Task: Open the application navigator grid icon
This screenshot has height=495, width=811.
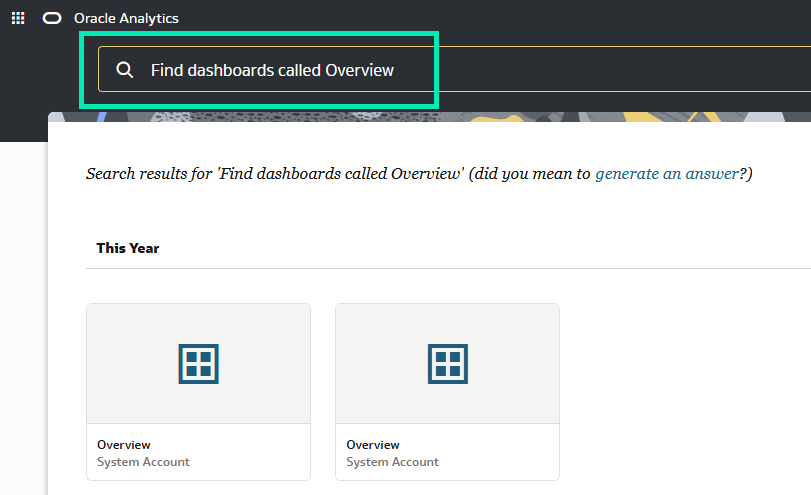Action: tap(18, 18)
